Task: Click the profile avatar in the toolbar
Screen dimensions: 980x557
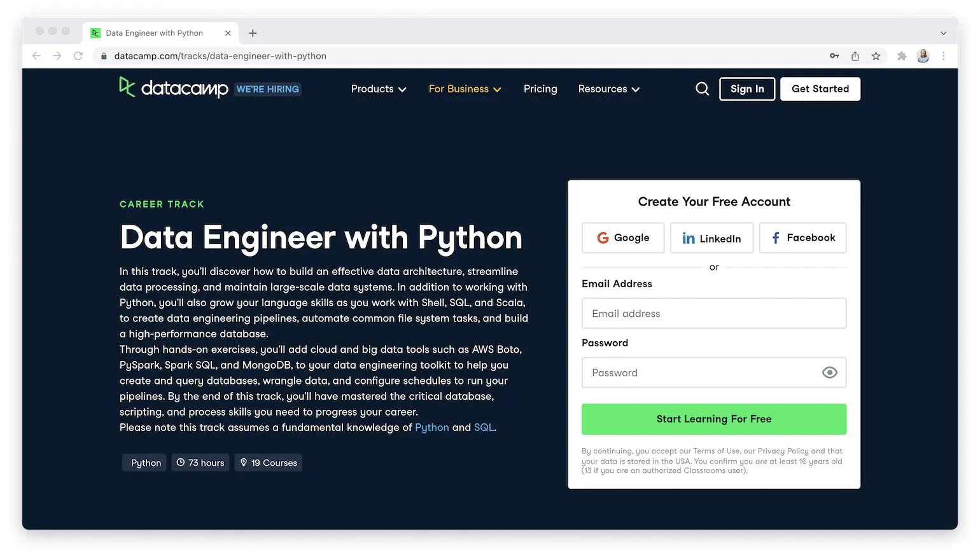Action: pyautogui.click(x=923, y=56)
